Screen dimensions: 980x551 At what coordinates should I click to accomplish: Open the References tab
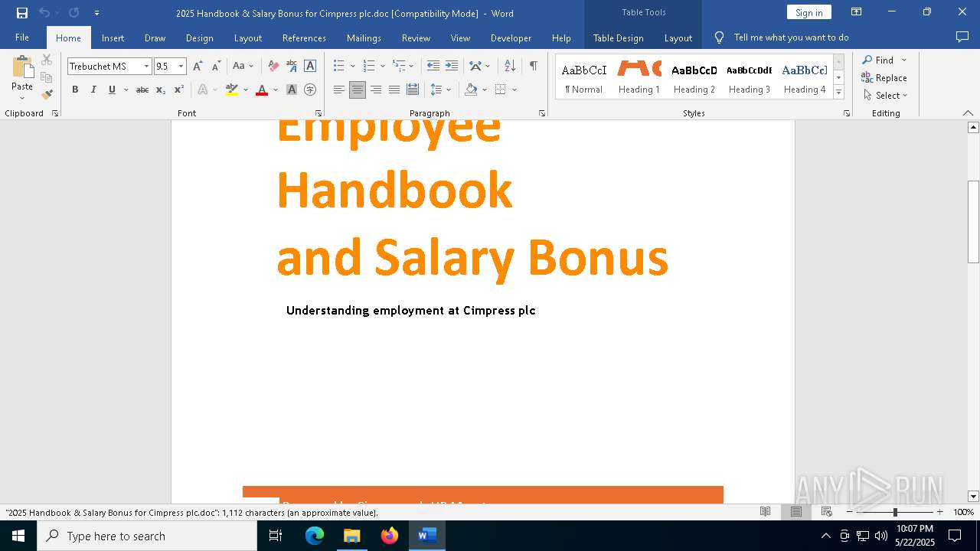point(304,37)
